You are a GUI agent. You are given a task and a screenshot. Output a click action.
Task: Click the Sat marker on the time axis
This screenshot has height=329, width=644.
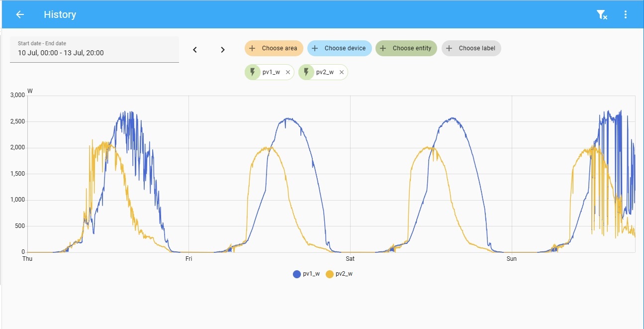350,259
